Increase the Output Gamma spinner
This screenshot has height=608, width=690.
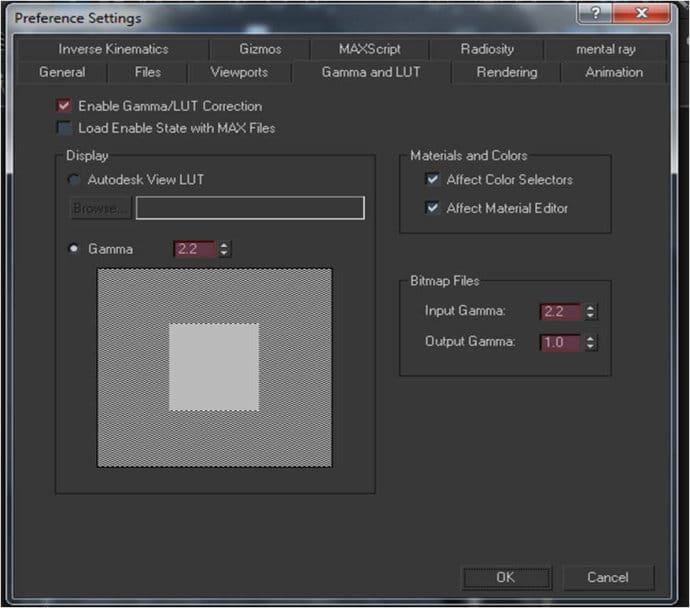point(590,338)
